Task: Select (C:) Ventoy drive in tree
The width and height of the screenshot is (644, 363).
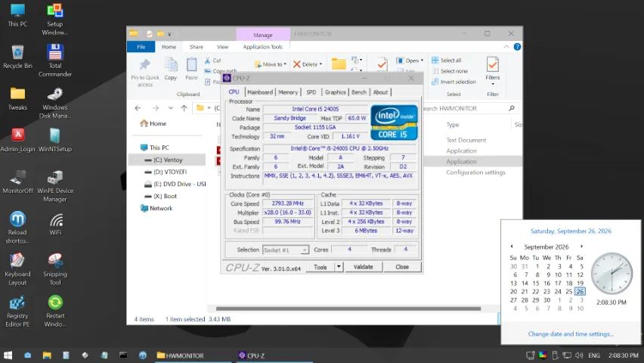Action: [167, 160]
